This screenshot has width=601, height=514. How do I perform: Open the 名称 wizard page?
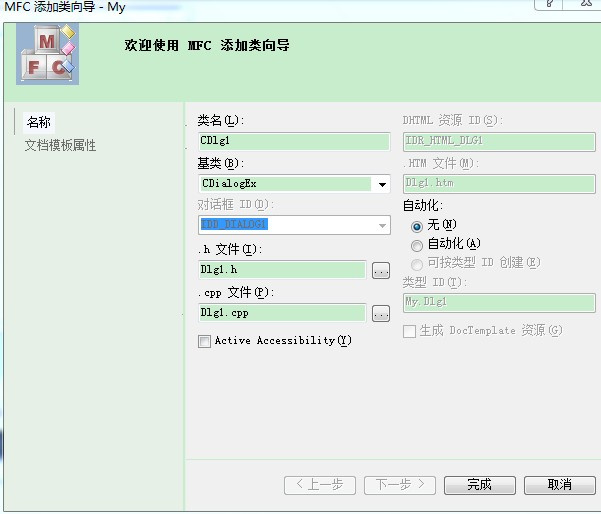tap(39, 122)
